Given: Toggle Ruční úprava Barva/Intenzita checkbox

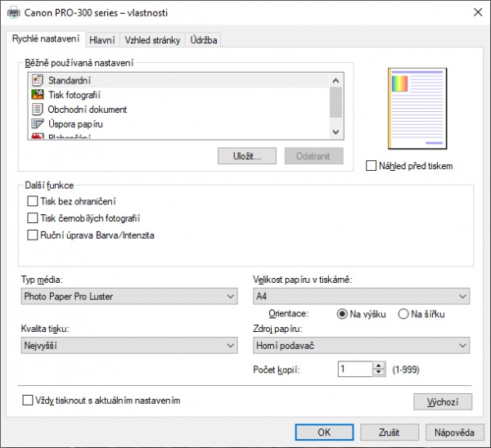Looking at the screenshot, I should (33, 235).
